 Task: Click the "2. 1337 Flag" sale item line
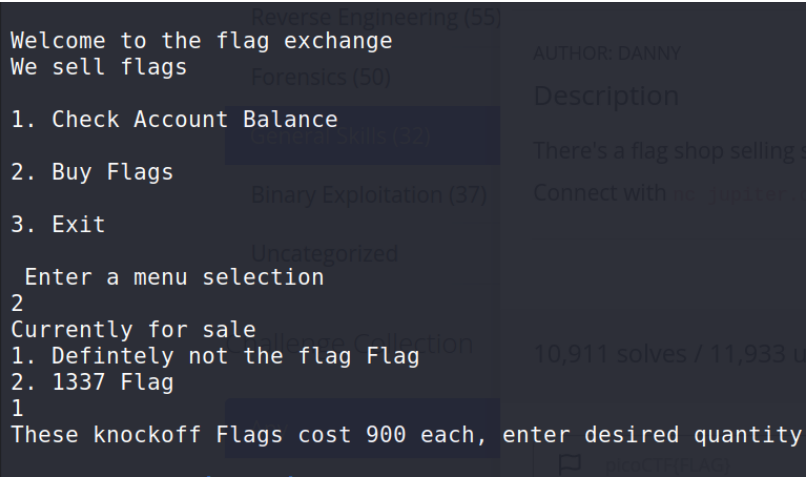coord(92,381)
